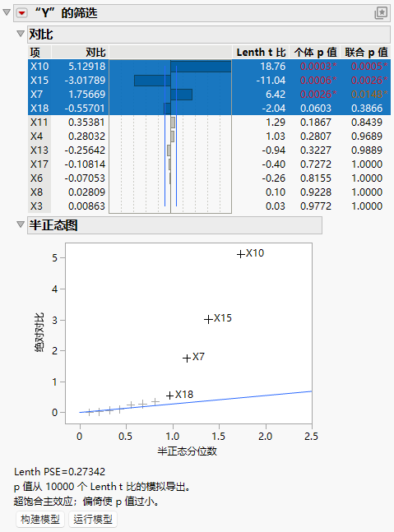Click the 联合 p 值 column header
This screenshot has width=394, height=532.
tap(366, 53)
